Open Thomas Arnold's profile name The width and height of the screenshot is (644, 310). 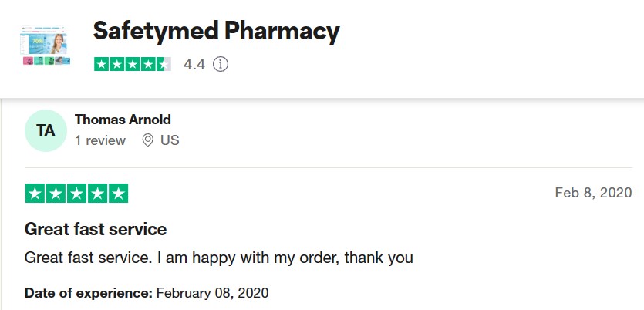coord(123,120)
